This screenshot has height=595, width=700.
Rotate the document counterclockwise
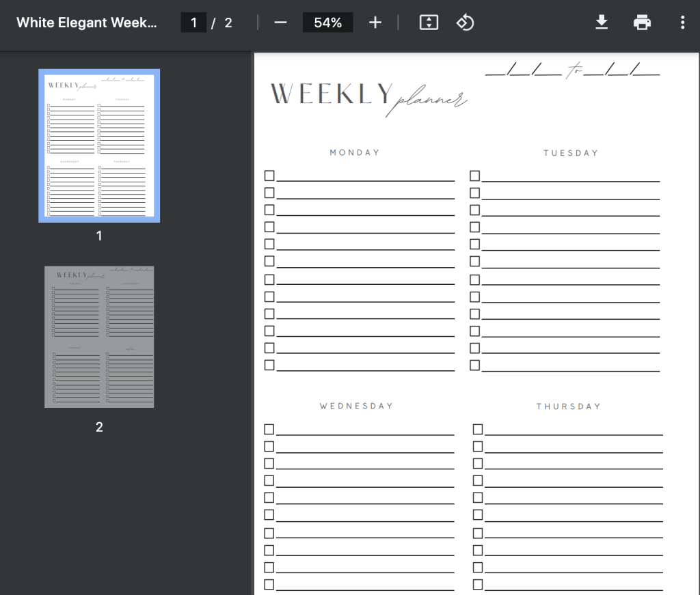coord(465,22)
